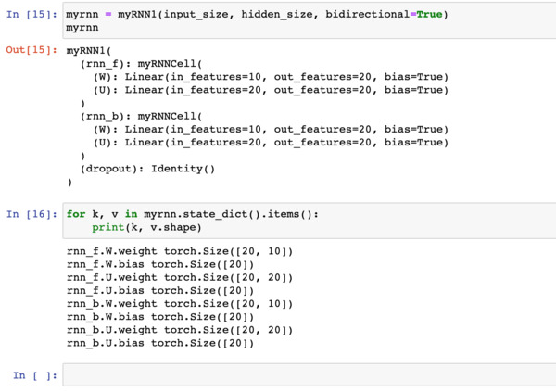The image size is (556, 392).
Task: Click the In [15] prompt label
Action: [x=32, y=15]
